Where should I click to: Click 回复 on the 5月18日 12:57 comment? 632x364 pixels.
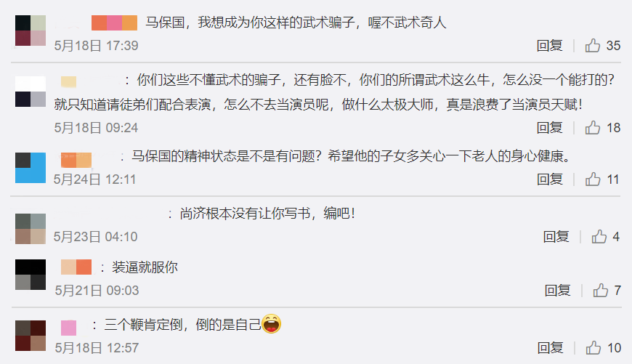click(x=550, y=347)
